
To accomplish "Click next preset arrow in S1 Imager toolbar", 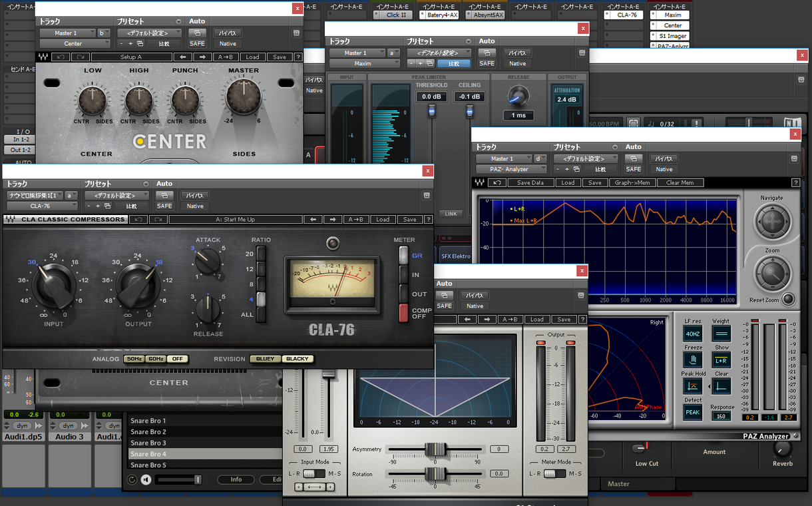I will pos(487,319).
